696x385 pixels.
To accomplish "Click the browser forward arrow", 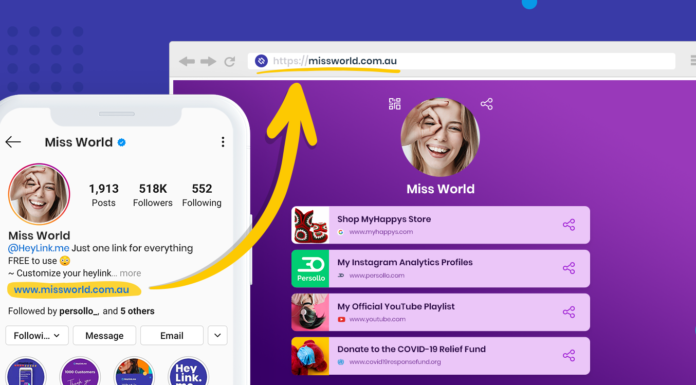I will pyautogui.click(x=208, y=61).
